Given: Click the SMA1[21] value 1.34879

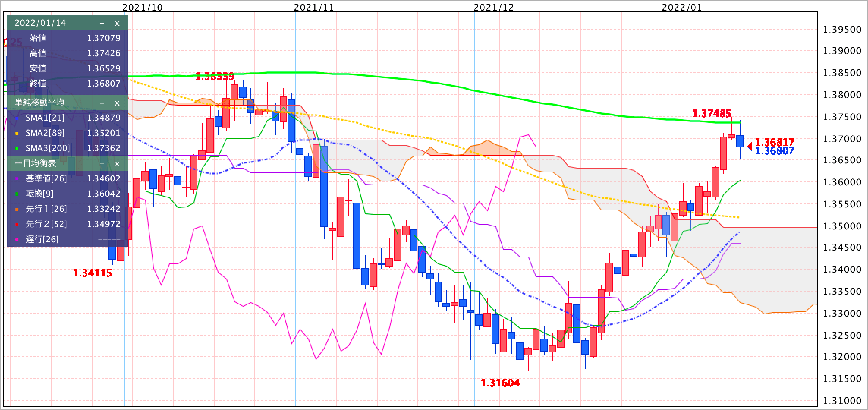Looking at the screenshot, I should pyautogui.click(x=104, y=118).
